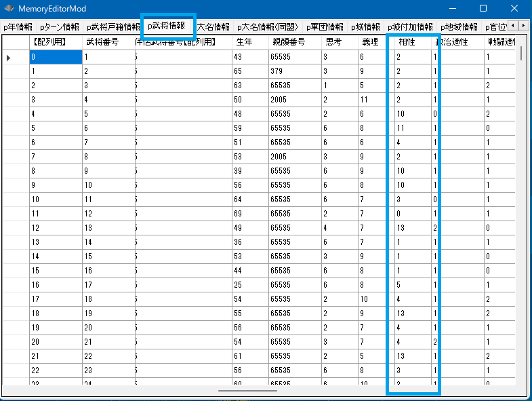Click the horizontal scrollbar thumb at the bottom

[x=247, y=391]
